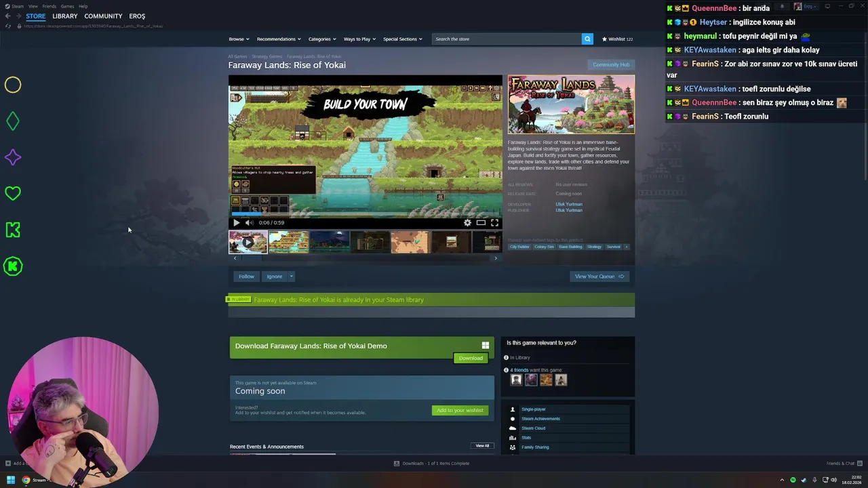Viewport: 868px width, 488px height.
Task: Add to your wishlist button
Action: coord(460,410)
